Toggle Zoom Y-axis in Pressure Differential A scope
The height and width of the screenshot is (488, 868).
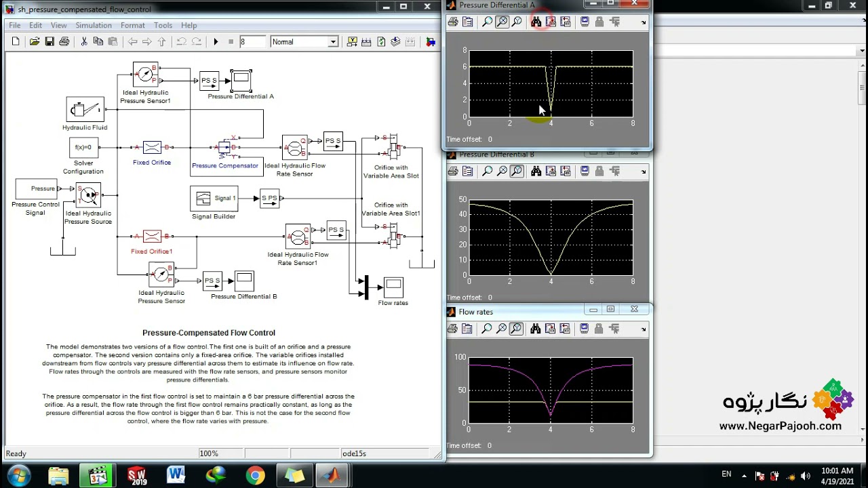point(517,22)
